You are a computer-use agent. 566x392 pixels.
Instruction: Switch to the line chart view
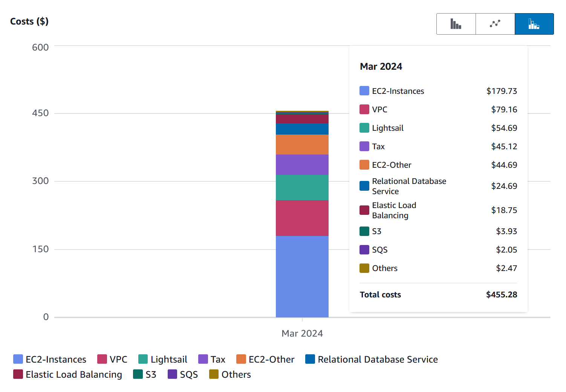[495, 24]
